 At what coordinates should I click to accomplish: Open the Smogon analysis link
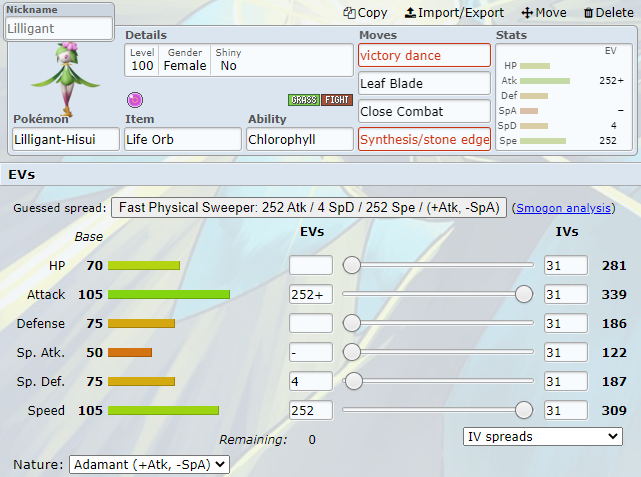click(x=563, y=208)
